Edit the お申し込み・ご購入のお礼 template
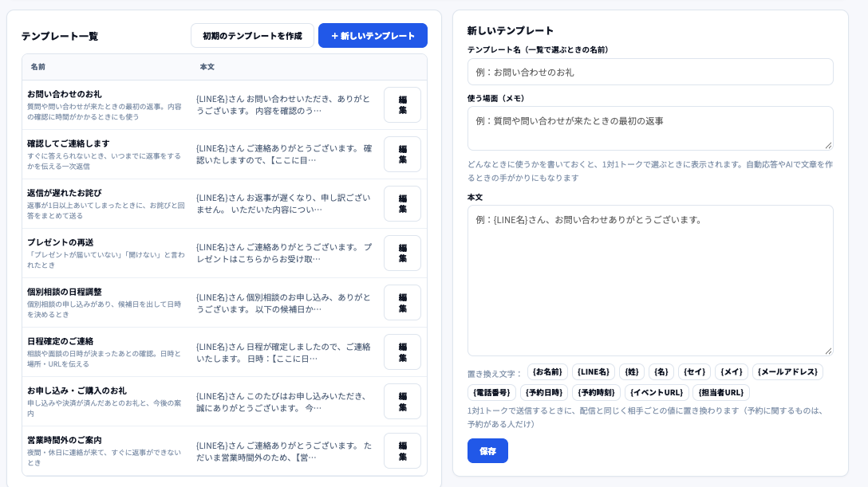This screenshot has width=868, height=487. coord(402,402)
